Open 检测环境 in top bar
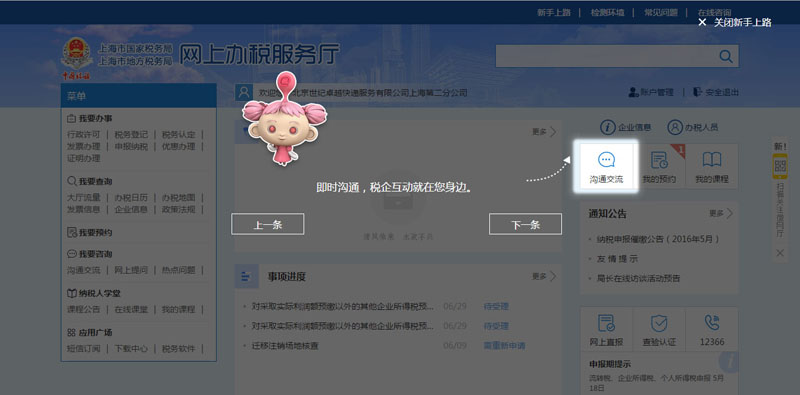The height and width of the screenshot is (395, 800). [607, 13]
